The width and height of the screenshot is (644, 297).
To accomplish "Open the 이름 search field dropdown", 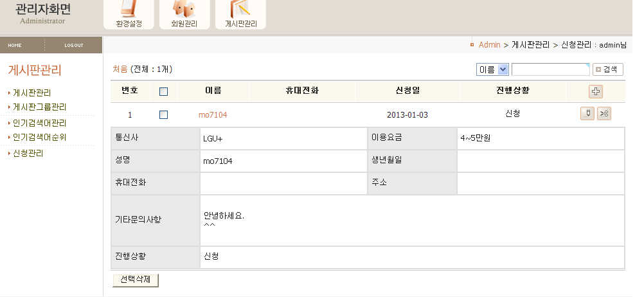I will (x=492, y=69).
